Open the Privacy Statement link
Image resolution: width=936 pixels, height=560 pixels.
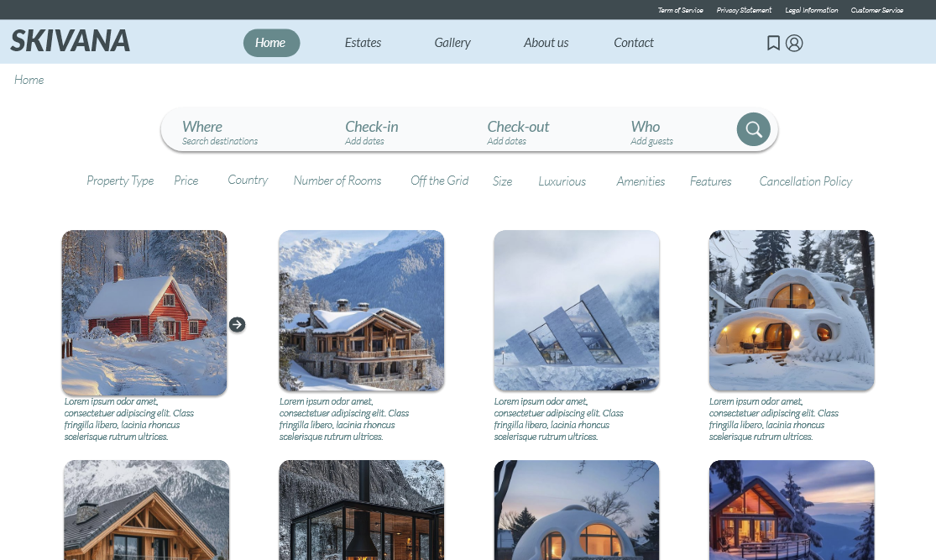tap(744, 10)
